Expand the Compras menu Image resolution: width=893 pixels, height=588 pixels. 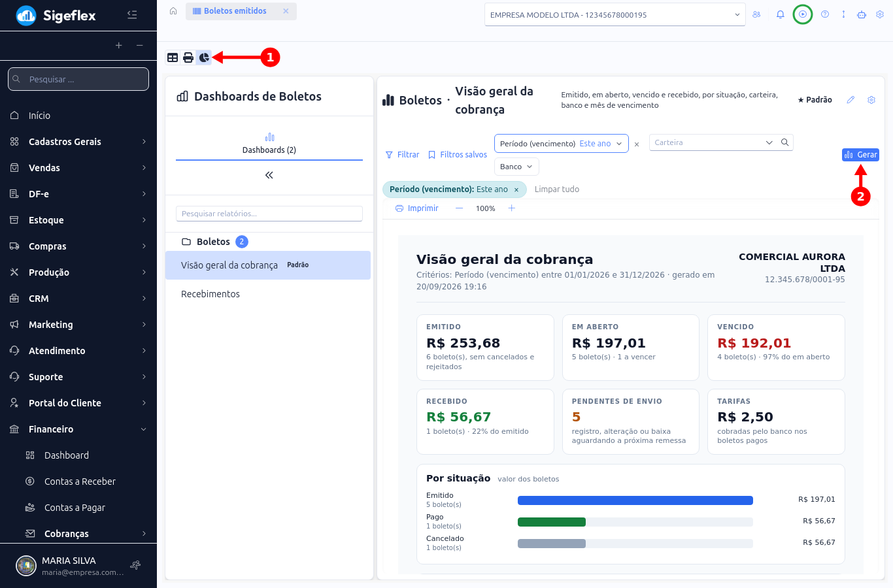78,246
